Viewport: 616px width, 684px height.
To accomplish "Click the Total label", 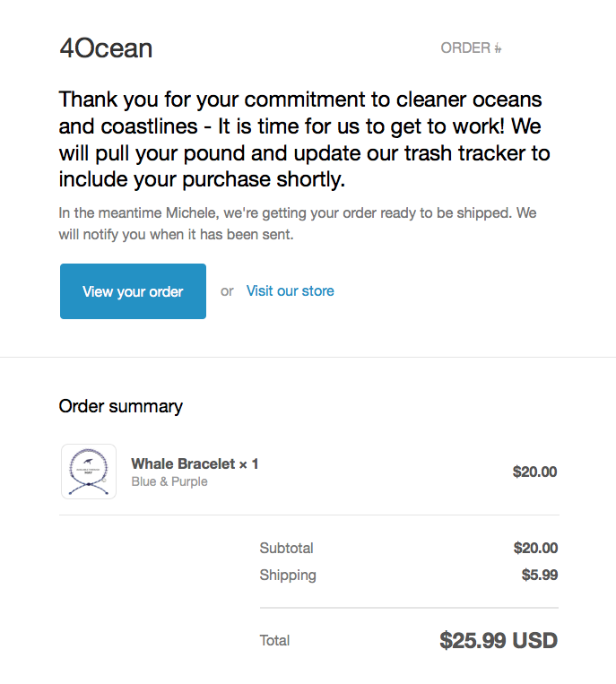I will tap(274, 640).
